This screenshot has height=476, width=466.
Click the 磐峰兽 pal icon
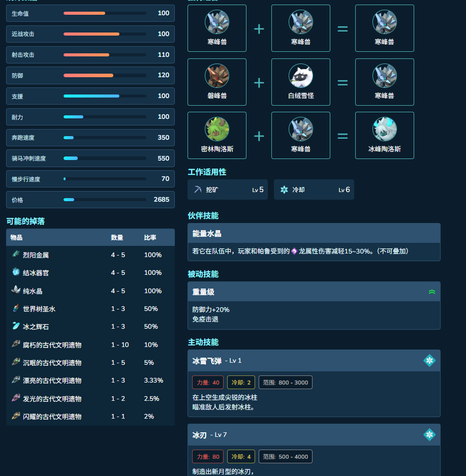click(217, 76)
